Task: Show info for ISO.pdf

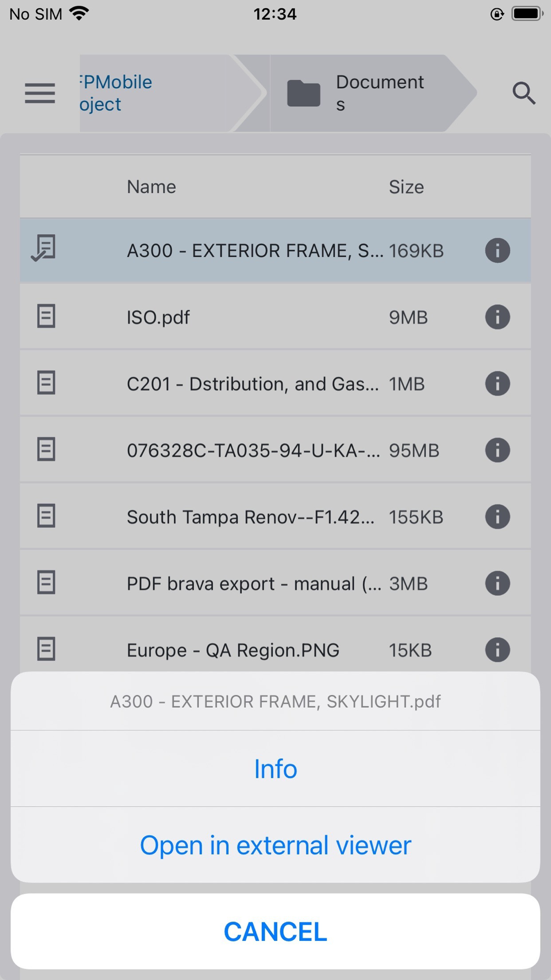Action: coord(497,317)
